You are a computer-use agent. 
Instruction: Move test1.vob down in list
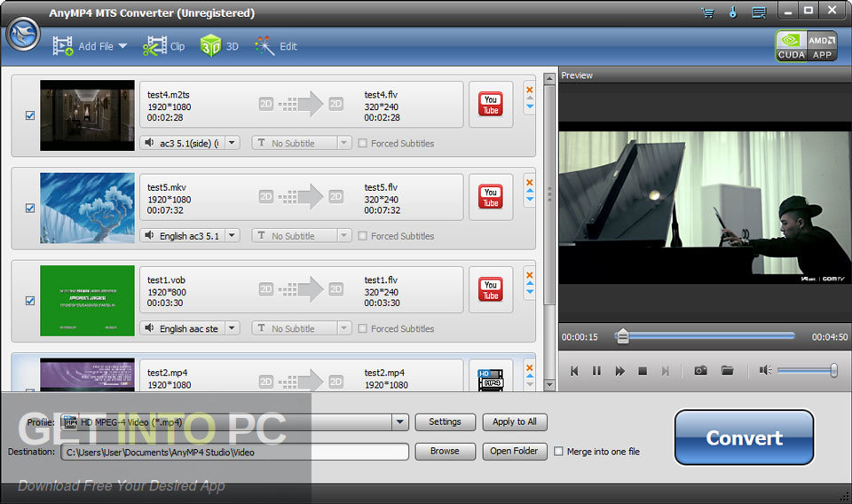click(530, 292)
